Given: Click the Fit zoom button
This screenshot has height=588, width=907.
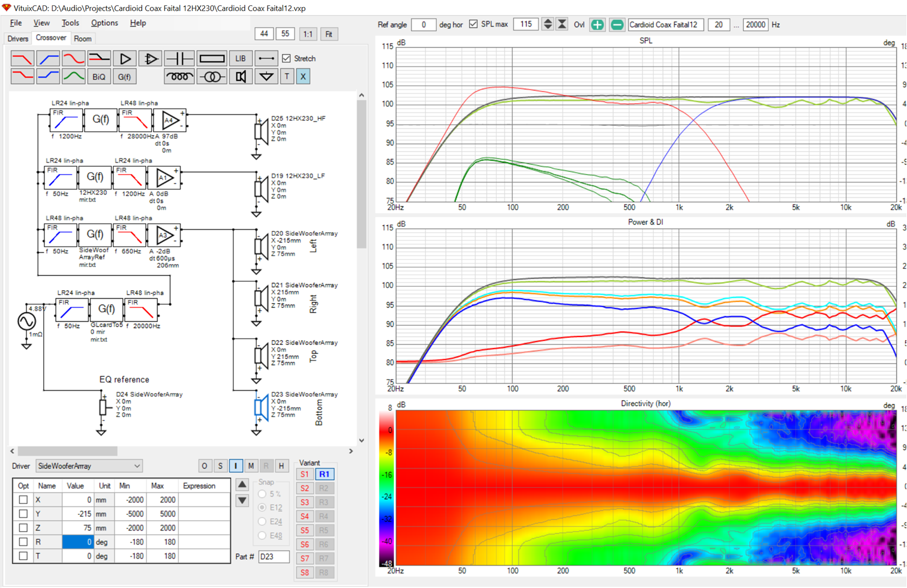Looking at the screenshot, I should (x=329, y=34).
